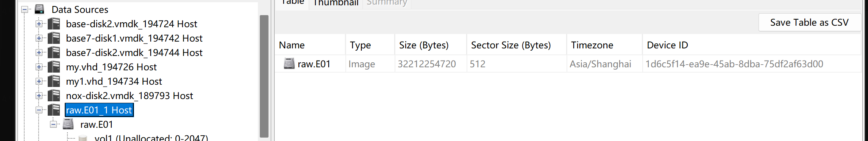Select the base7-disk1.vmdk_194742 host icon

click(x=54, y=38)
